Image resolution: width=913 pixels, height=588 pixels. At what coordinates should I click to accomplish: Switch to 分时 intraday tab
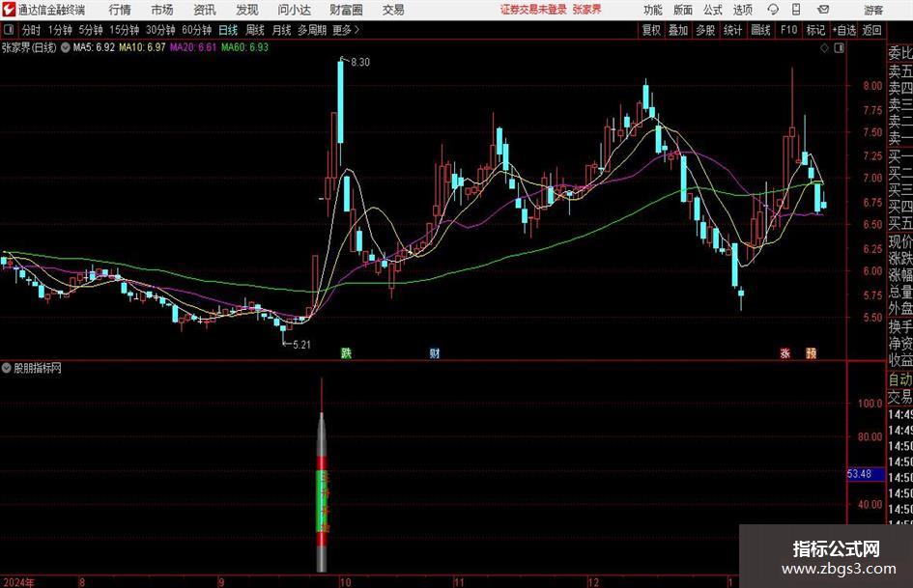[31, 30]
